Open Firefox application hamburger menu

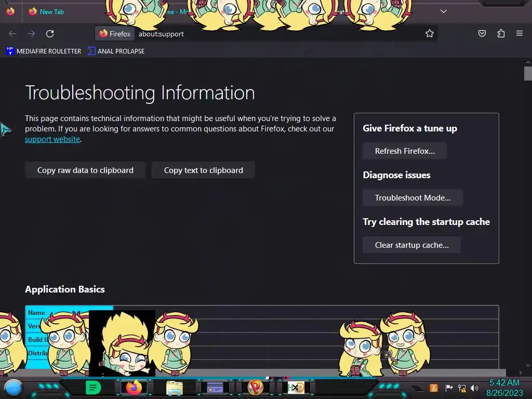click(x=520, y=33)
